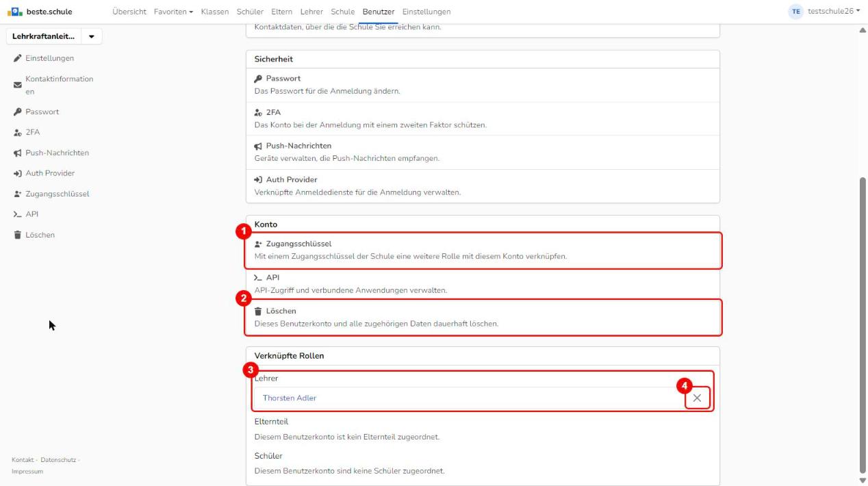The width and height of the screenshot is (868, 486).
Task: Open the Favoriten dropdown menu
Action: 174,12
